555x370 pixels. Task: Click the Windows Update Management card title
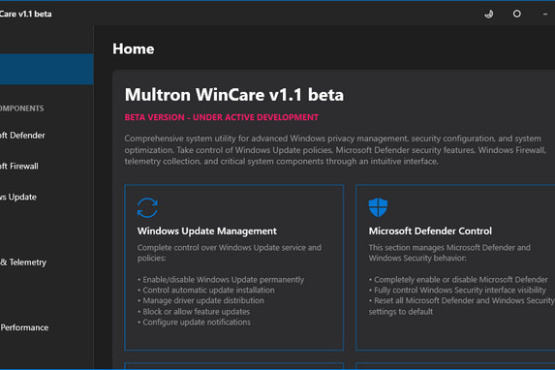[207, 231]
